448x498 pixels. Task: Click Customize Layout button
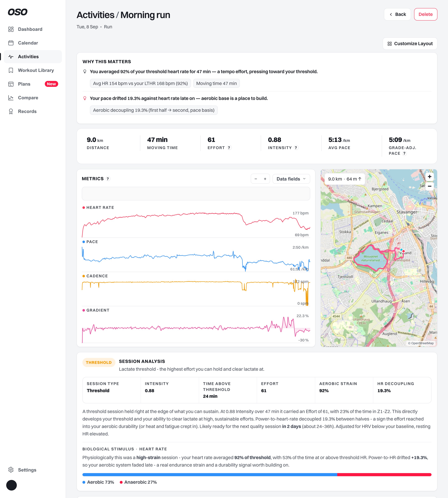pyautogui.click(x=410, y=44)
